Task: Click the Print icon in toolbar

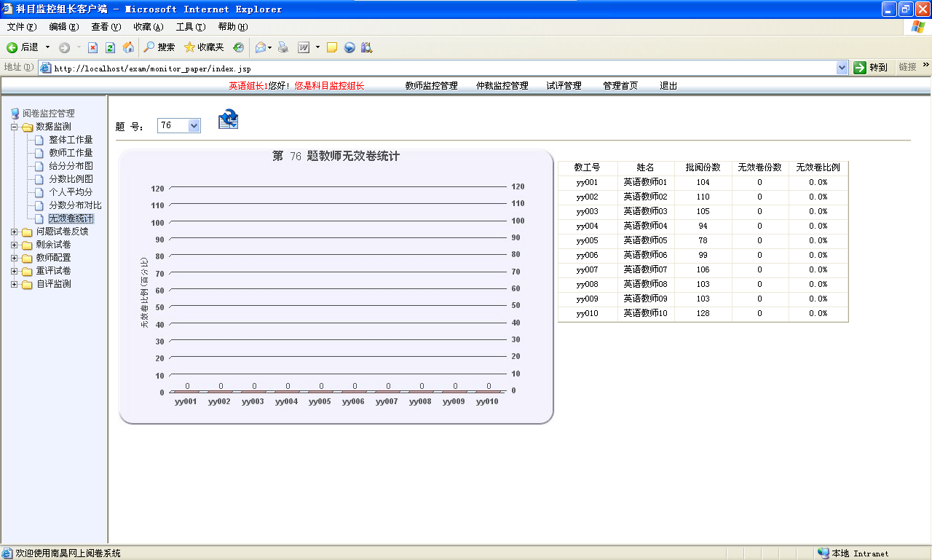Action: [x=283, y=47]
